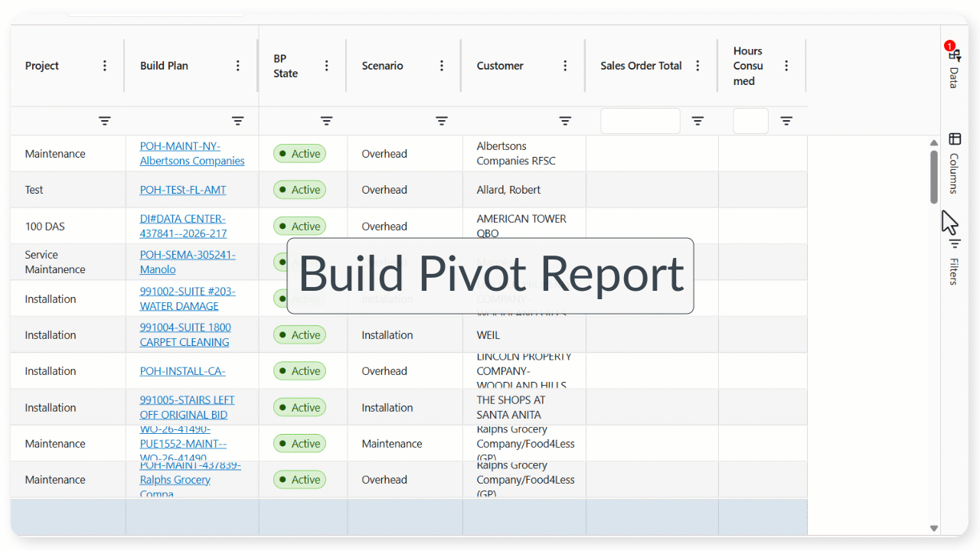Select the 'Test' project cell
This screenshot has height=551, width=980.
point(68,190)
